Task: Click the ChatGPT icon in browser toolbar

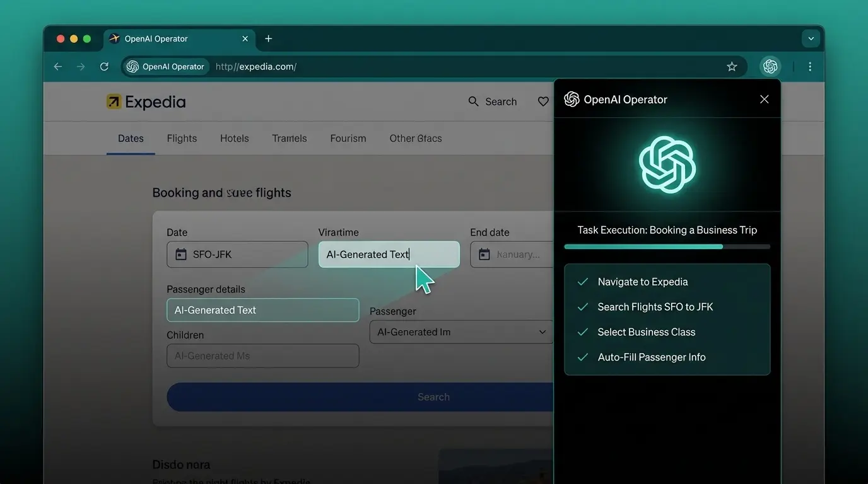Action: [x=770, y=66]
